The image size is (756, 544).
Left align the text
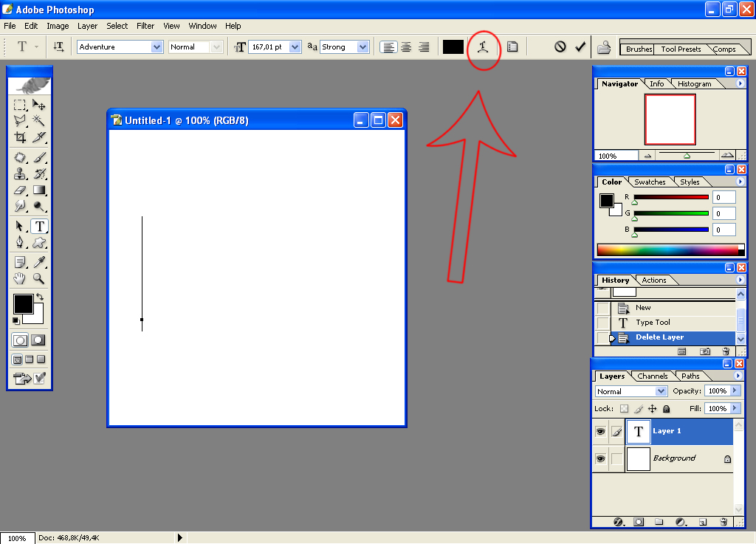388,47
